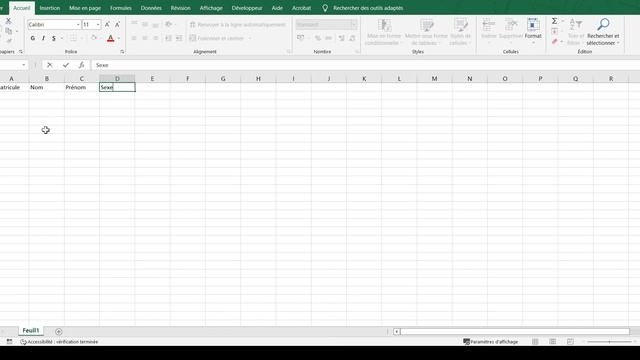Expand Fusionner et centrer dropdown arrow
The image size is (640, 360).
point(250,38)
